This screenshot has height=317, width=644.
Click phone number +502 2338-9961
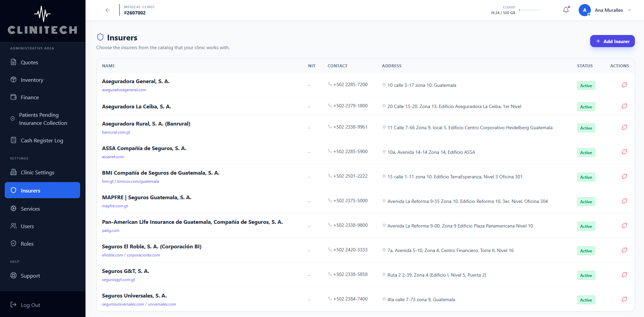click(350, 127)
